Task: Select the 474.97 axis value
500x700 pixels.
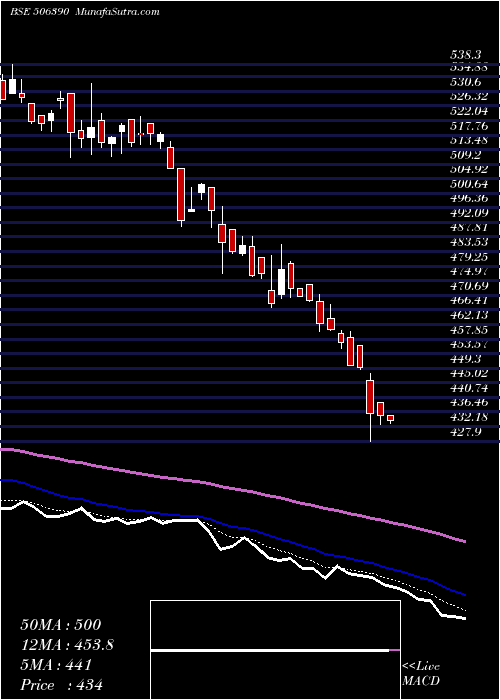Action: coord(469,271)
